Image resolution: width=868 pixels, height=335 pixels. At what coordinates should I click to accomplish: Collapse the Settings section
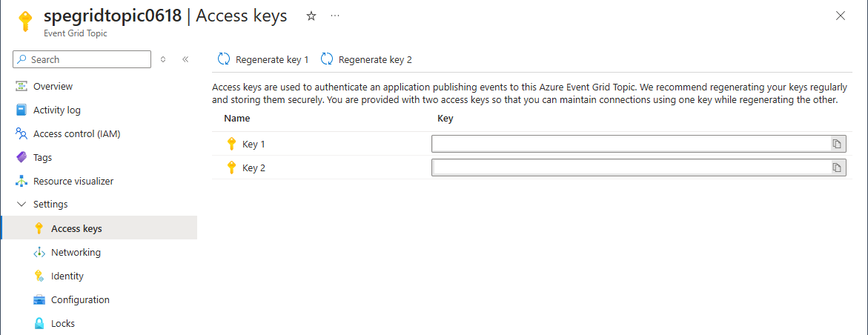(21, 205)
